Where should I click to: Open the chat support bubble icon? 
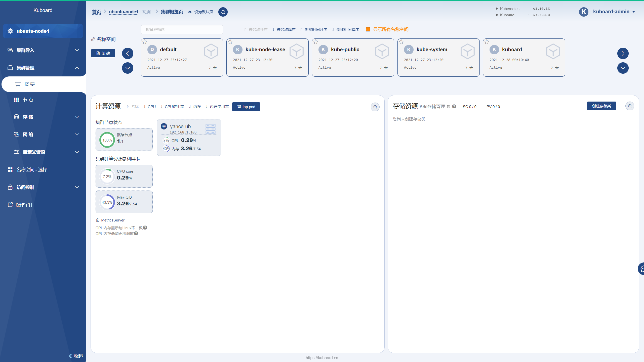coord(641,269)
